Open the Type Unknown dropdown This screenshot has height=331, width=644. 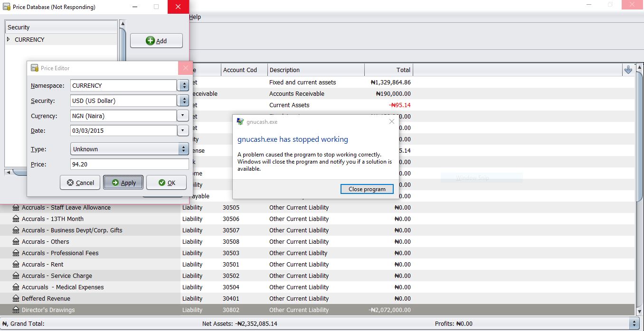click(x=130, y=149)
